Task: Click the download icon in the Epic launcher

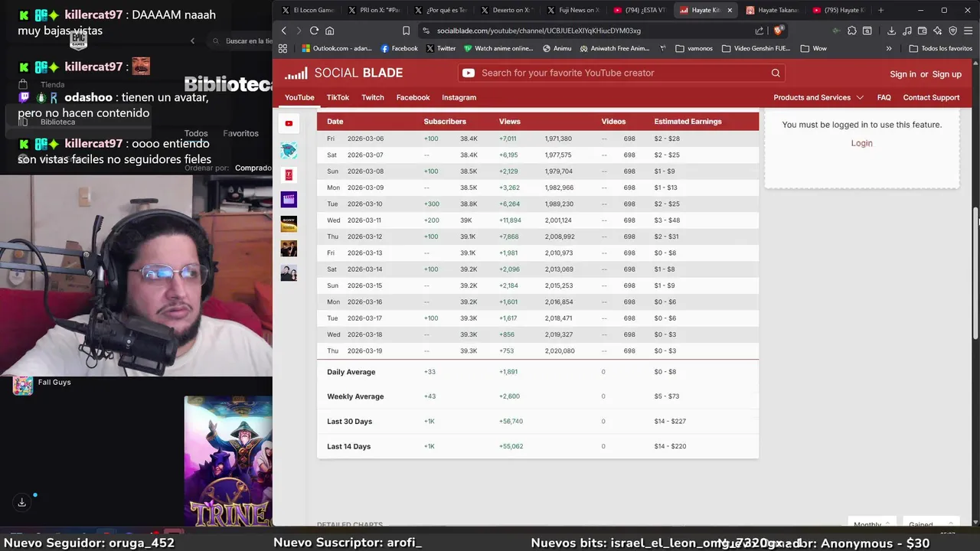Action: tap(21, 502)
